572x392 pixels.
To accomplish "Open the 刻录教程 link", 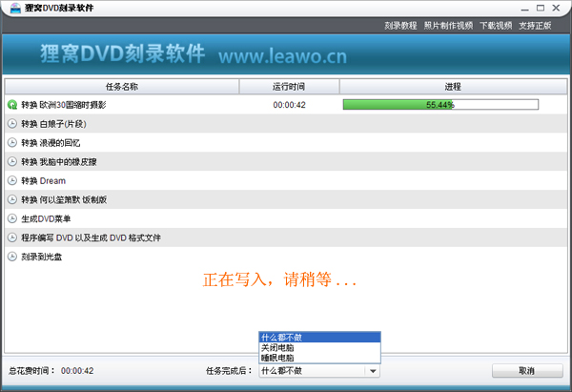I will coord(400,26).
